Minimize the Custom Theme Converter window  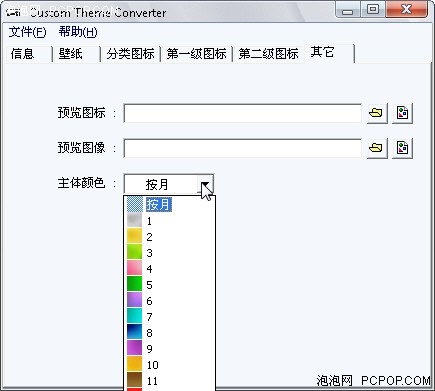[348, 10]
